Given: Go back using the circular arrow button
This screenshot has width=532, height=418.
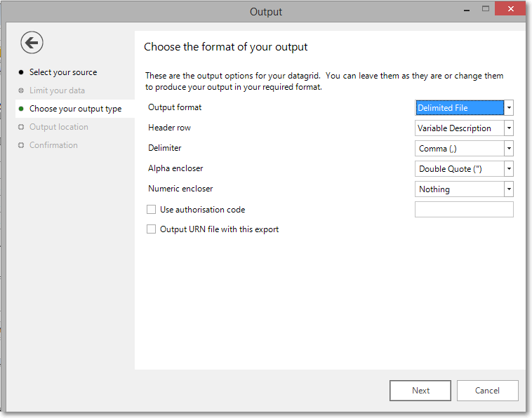Looking at the screenshot, I should pos(32,43).
